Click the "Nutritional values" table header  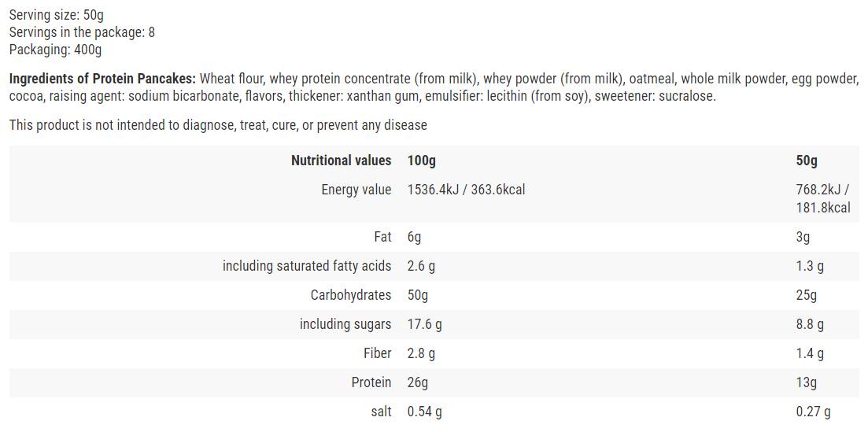coord(341,161)
